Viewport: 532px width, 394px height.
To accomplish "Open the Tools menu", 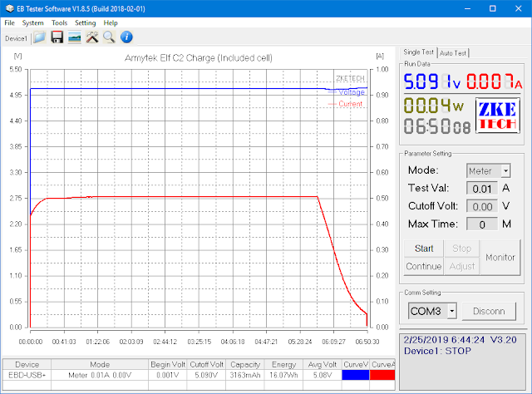I will pos(59,22).
